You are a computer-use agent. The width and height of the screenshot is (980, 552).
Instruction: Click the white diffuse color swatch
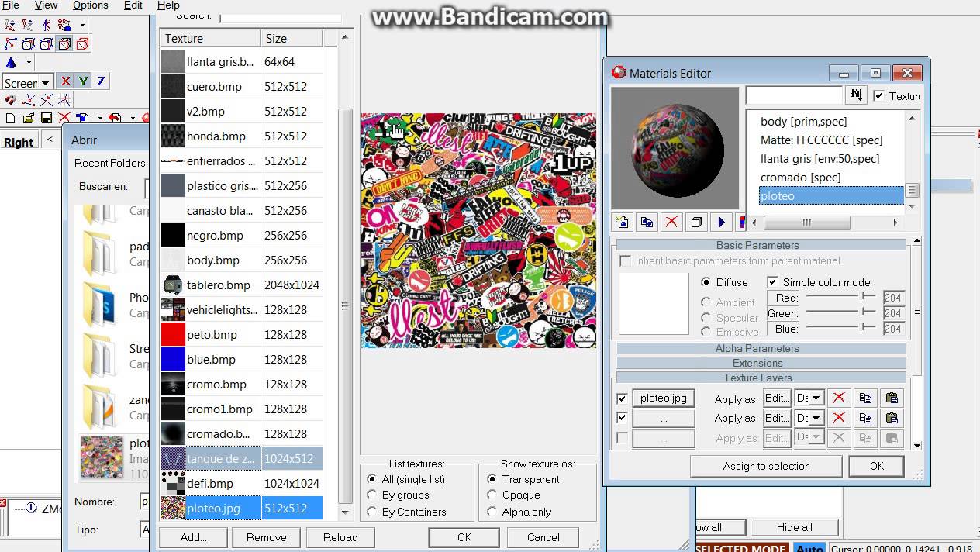tap(654, 304)
